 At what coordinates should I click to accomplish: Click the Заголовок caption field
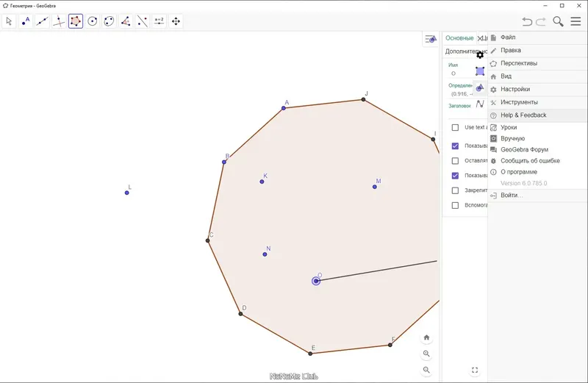point(460,106)
